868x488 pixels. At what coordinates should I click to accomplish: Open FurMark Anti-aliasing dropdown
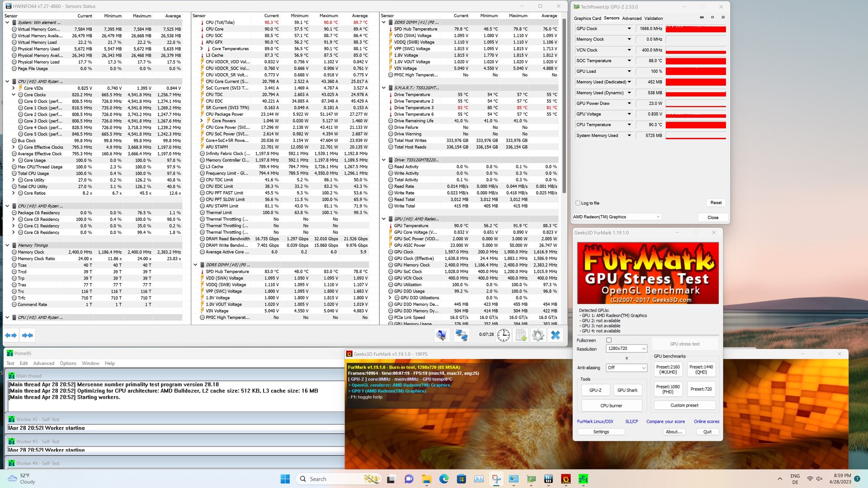(x=627, y=368)
